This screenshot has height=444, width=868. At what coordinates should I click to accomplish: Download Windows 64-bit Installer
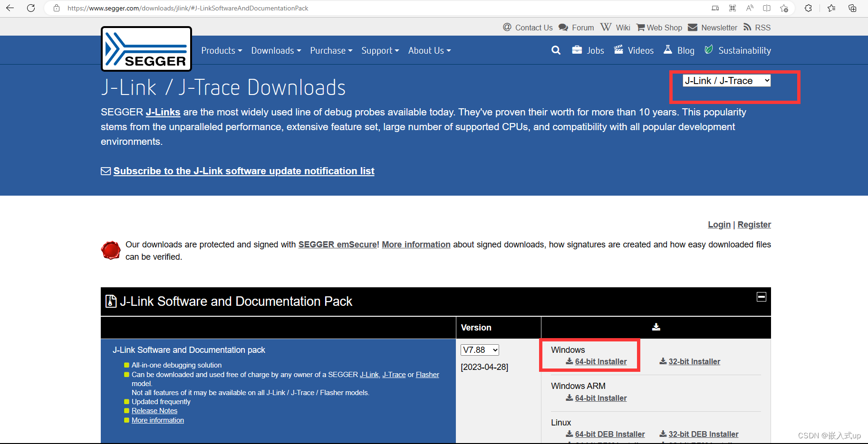coord(596,362)
